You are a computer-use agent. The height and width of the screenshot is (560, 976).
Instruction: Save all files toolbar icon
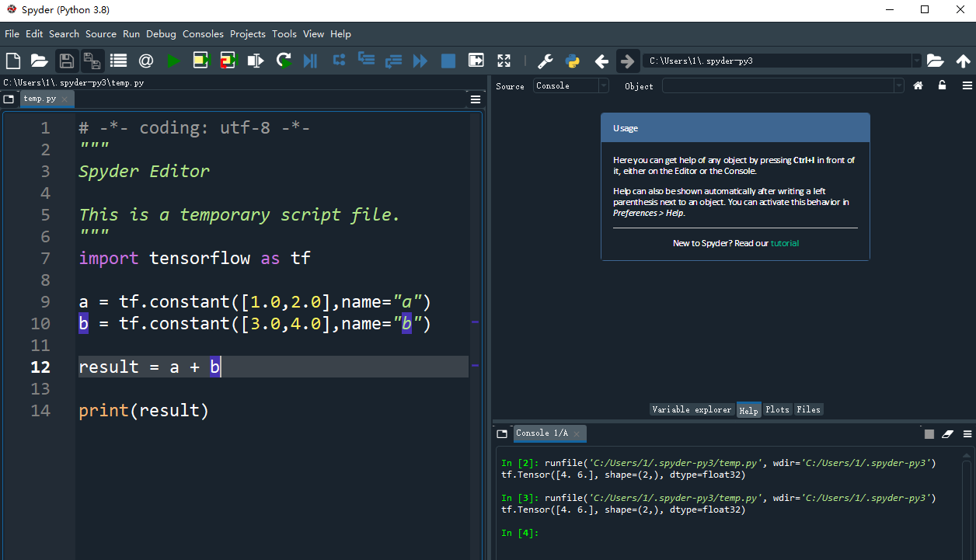[92, 61]
